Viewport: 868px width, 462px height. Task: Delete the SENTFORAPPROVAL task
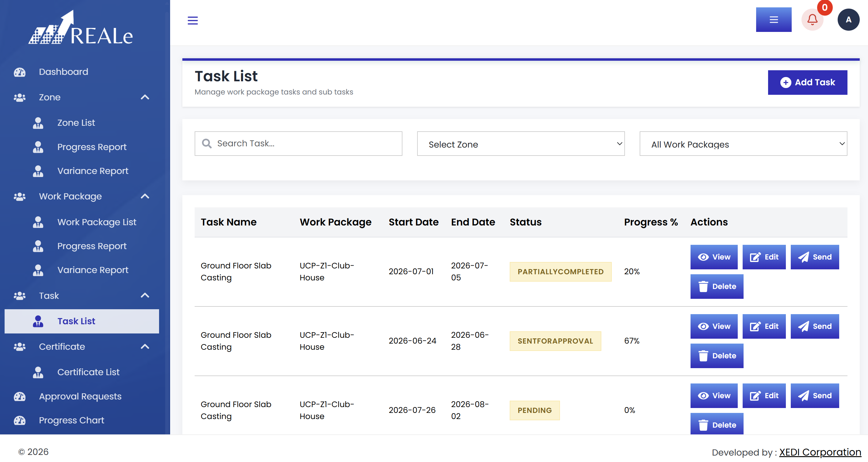[717, 356]
